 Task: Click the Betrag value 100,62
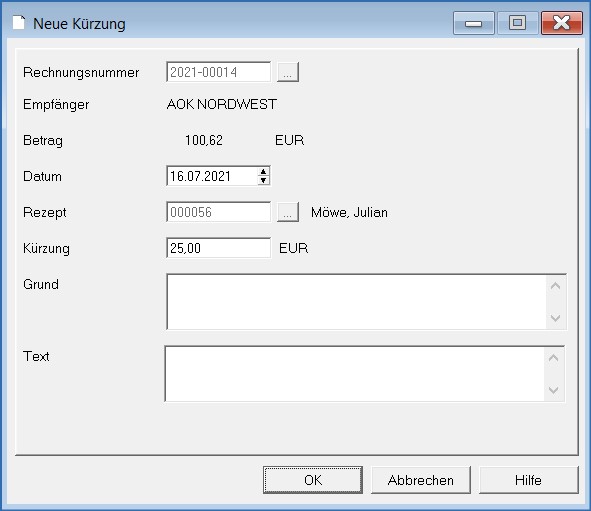pyautogui.click(x=204, y=140)
